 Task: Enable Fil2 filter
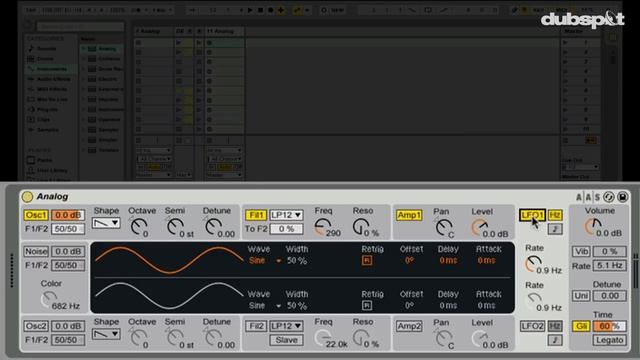256,326
